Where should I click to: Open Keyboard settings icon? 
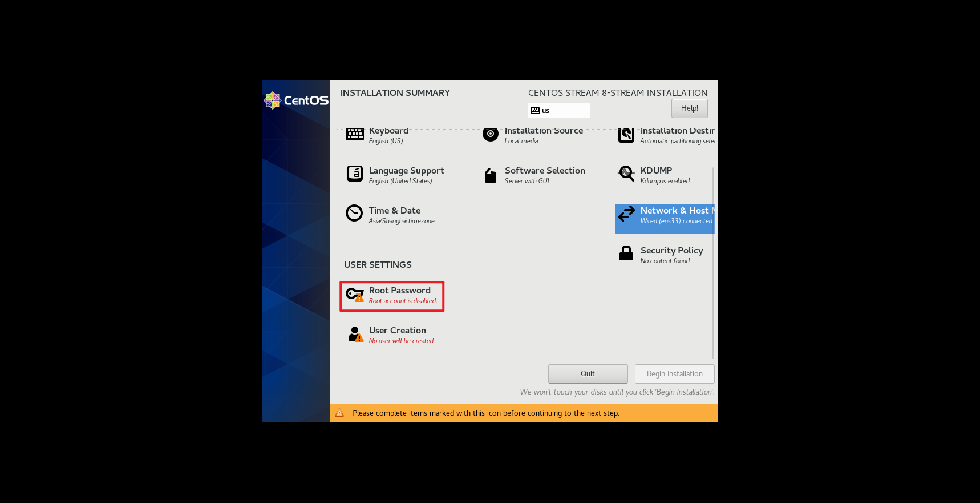click(354, 135)
